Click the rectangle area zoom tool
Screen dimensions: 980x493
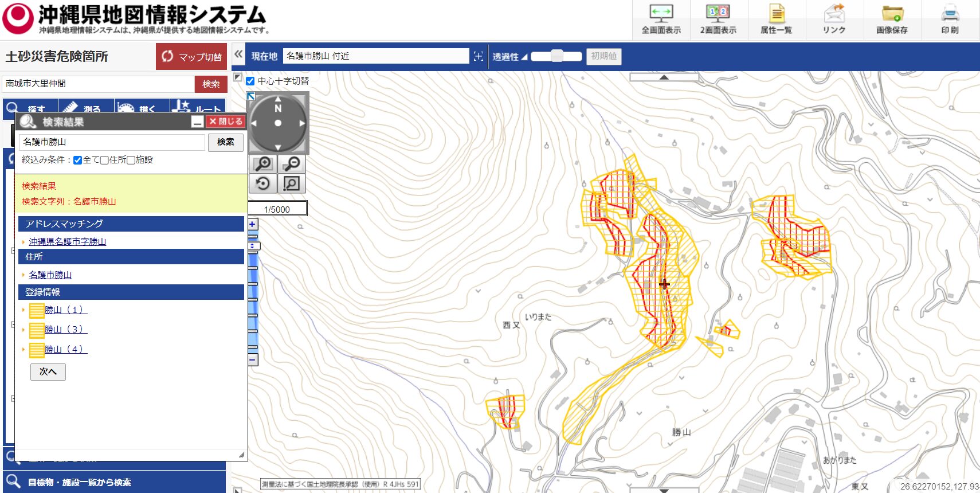[292, 184]
